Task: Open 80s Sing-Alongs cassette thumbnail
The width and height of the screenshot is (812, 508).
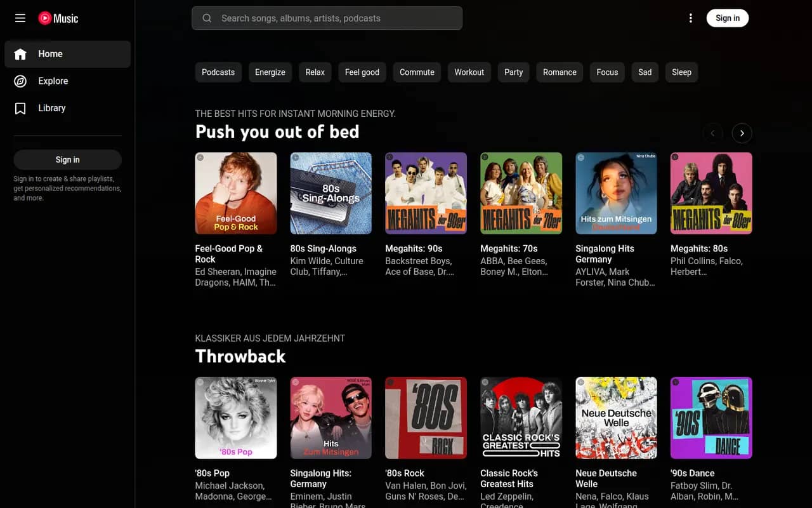Action: pyautogui.click(x=331, y=193)
